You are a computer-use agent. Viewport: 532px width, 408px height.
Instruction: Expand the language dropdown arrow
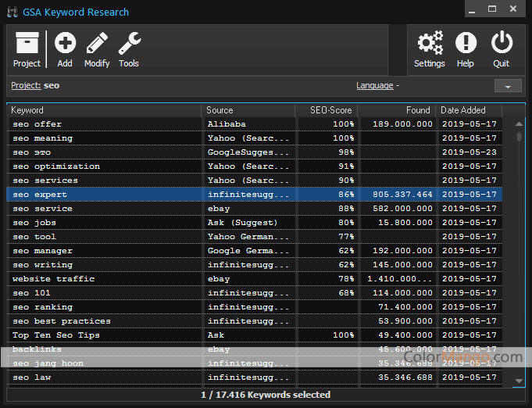coord(508,86)
